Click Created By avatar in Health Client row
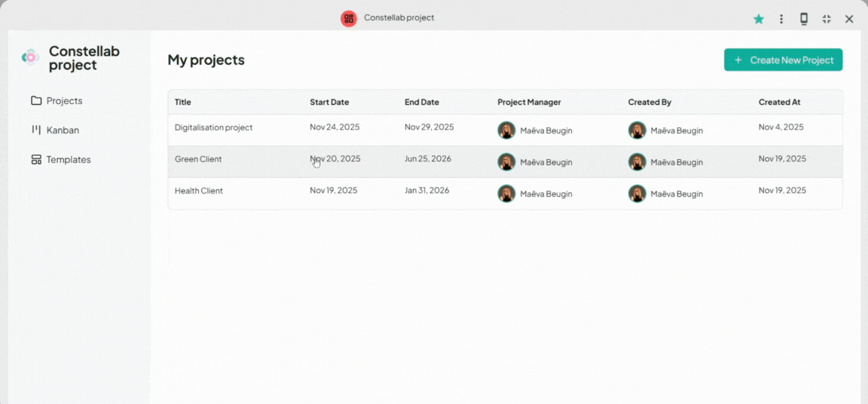 pyautogui.click(x=637, y=194)
